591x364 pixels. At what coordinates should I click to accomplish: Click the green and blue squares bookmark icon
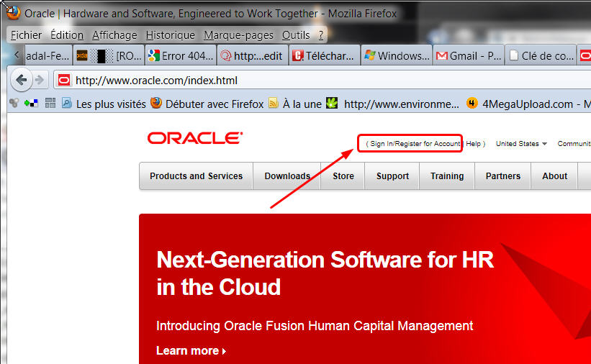[31, 103]
